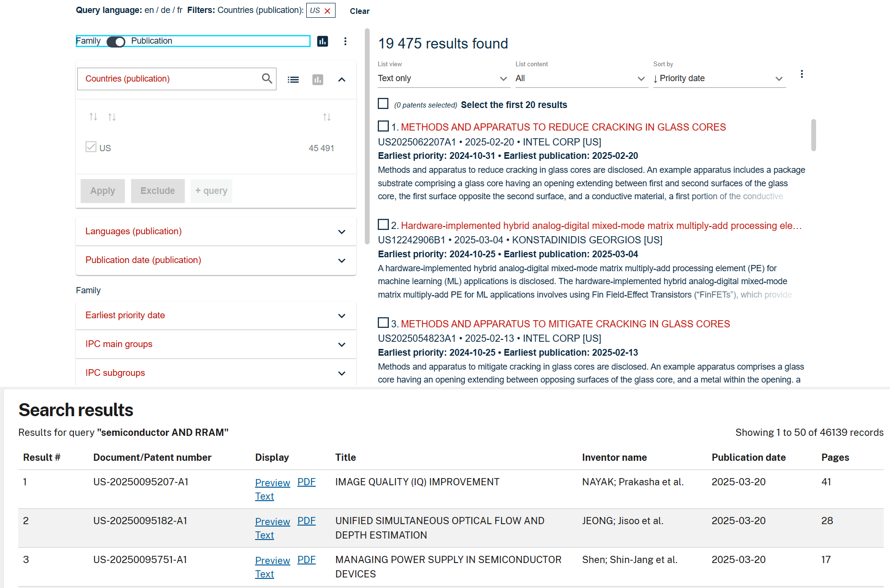Screen dimensions: 890x588
Task: Click the Clear filters button
Action: tap(360, 11)
